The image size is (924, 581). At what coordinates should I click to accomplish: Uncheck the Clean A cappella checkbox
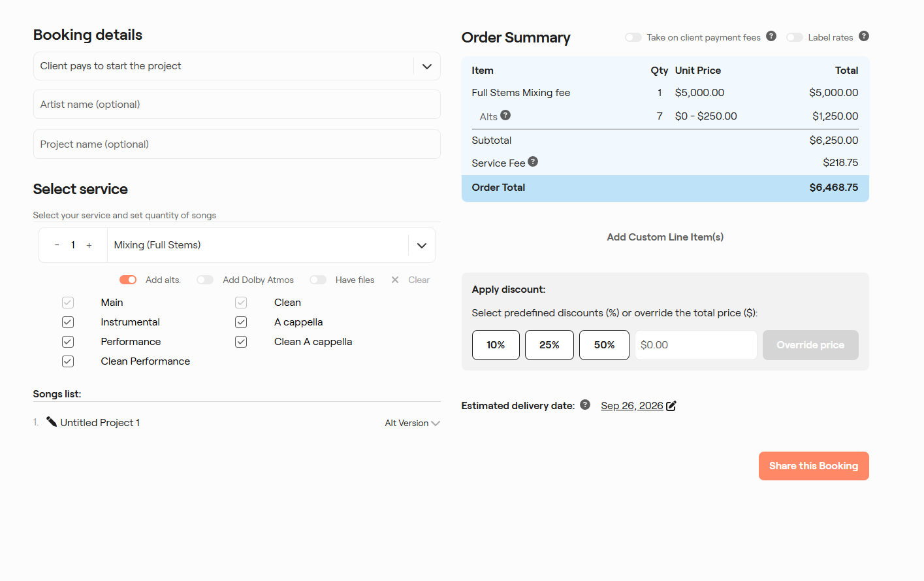(241, 342)
